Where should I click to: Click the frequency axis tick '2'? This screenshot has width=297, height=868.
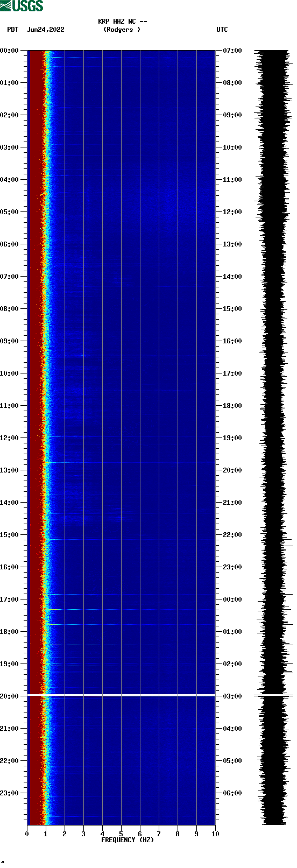click(x=65, y=834)
